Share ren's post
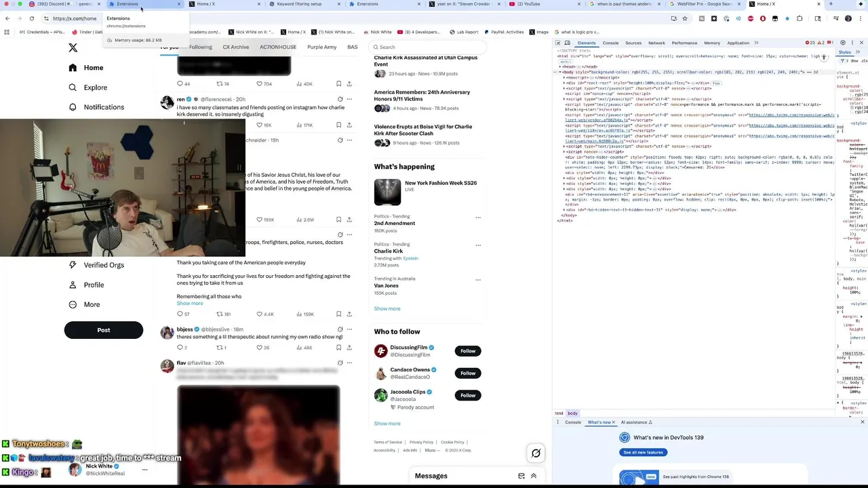This screenshot has height=488, width=868. point(349,125)
